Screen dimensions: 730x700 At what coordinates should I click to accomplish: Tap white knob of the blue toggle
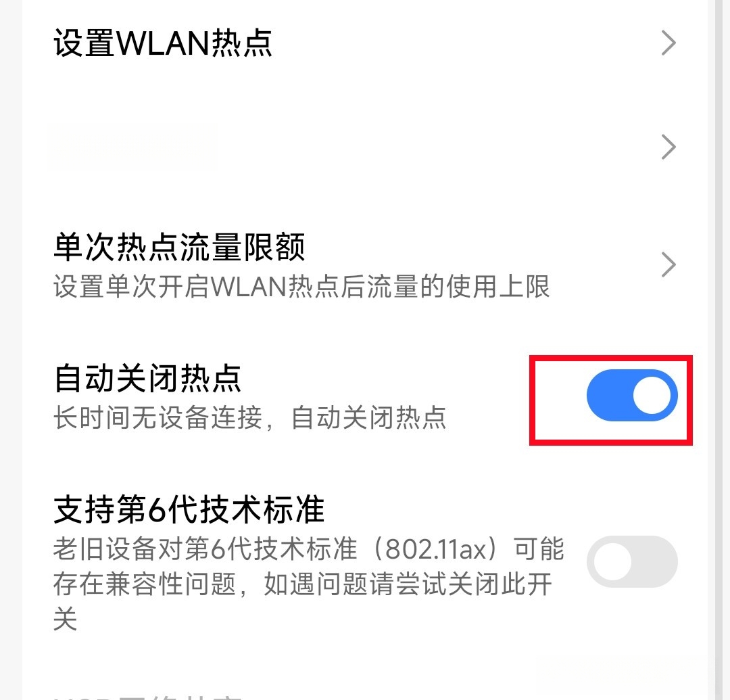click(652, 396)
